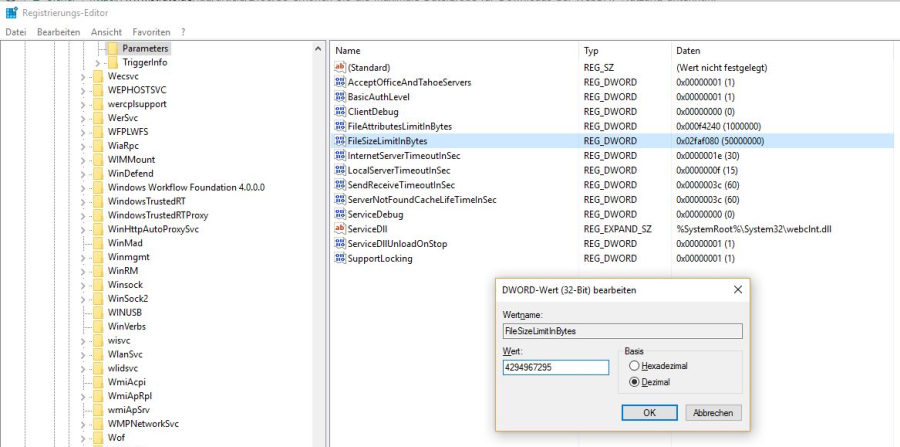Click the %SystemRoot%\System32\webclnt.dll data value

[754, 229]
